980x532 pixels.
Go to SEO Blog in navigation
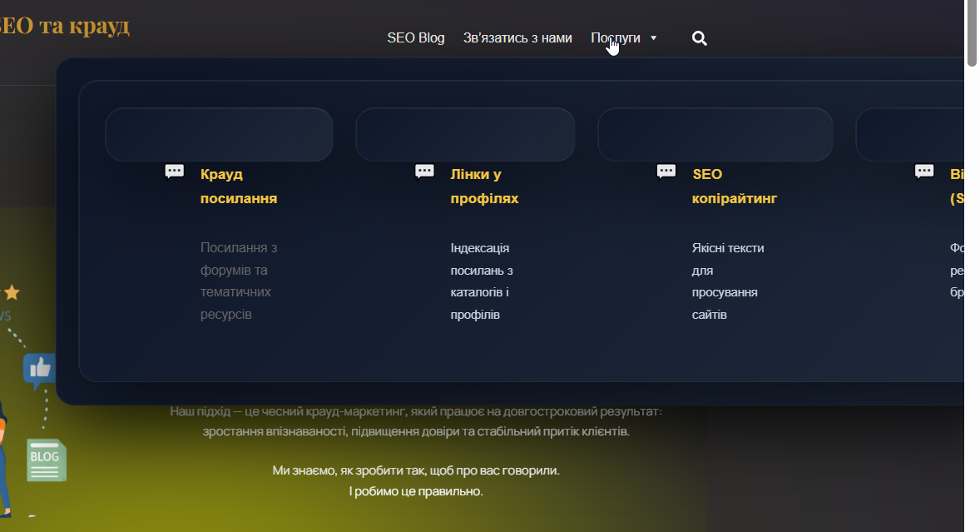point(416,38)
